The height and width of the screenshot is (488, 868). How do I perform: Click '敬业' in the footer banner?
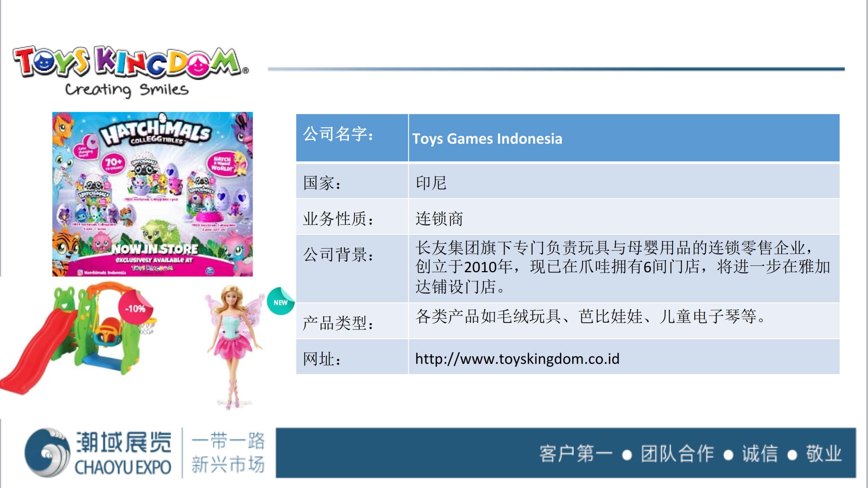click(x=824, y=453)
